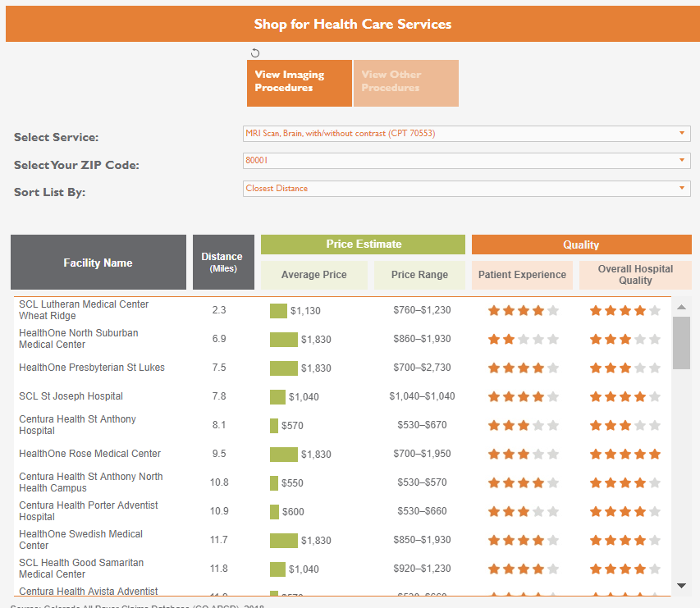Image resolution: width=700 pixels, height=608 pixels.
Task: Click patient experience stars for SCL Lutheran
Action: 523,310
